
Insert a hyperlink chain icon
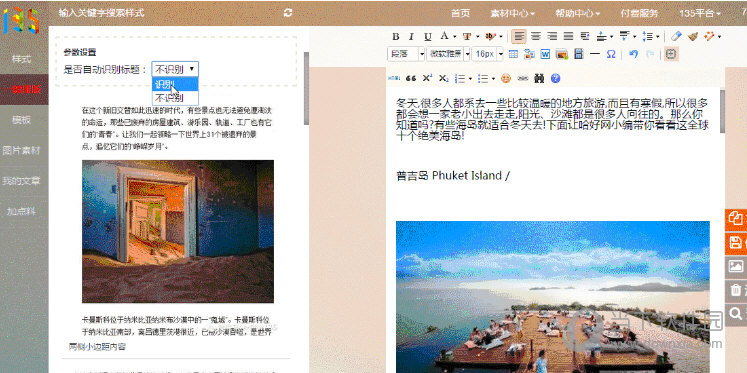[x=523, y=79]
